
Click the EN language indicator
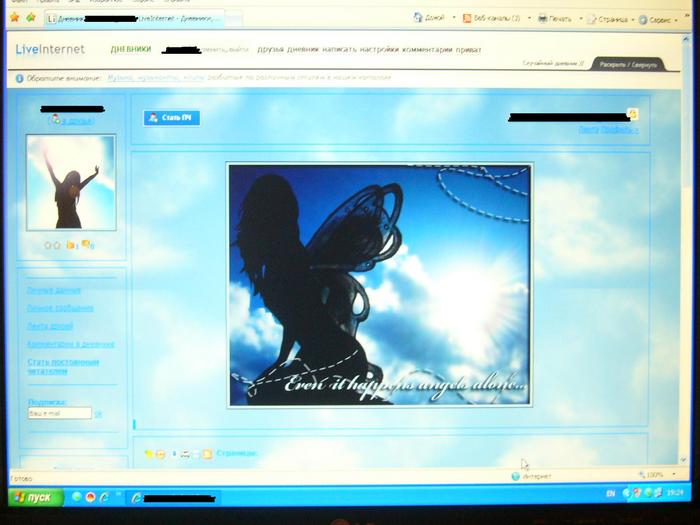coord(610,493)
